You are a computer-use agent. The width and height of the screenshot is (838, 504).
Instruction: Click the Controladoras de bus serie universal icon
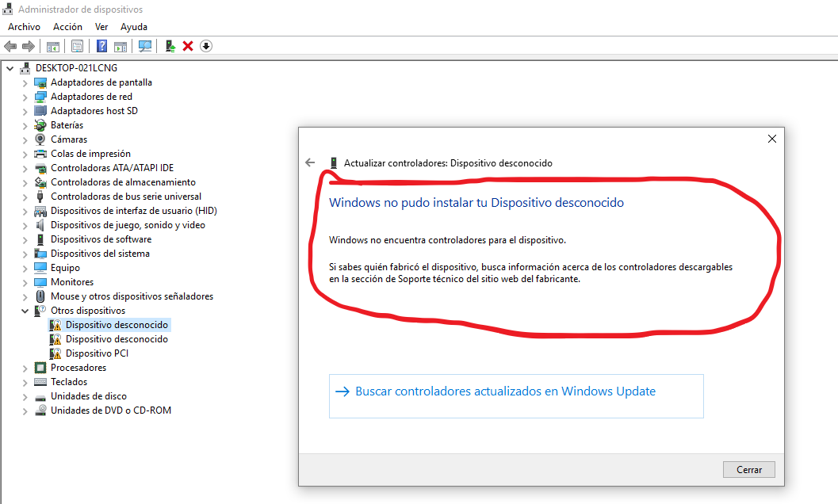(40, 197)
